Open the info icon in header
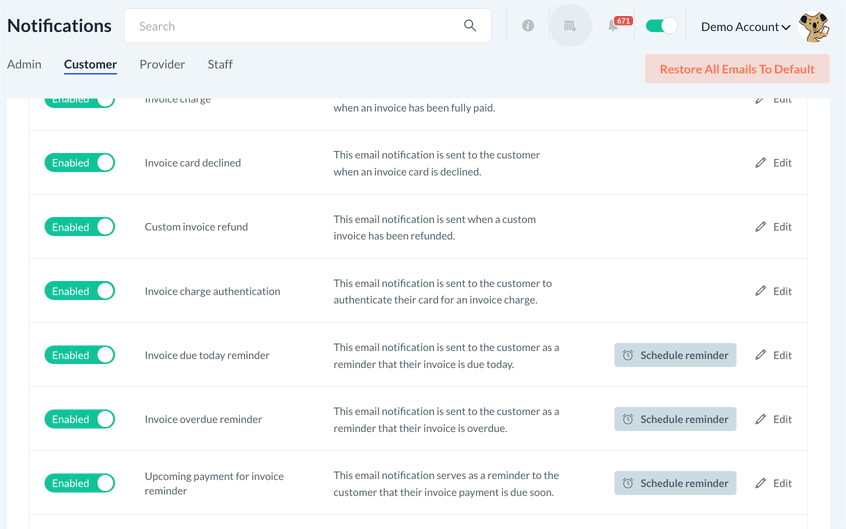 point(528,26)
